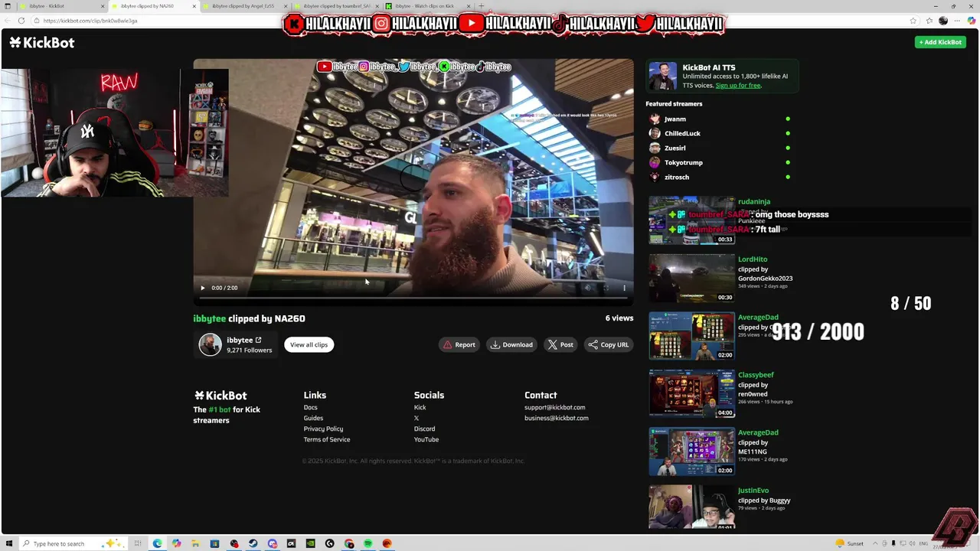Open Windows Start menu

(9, 543)
